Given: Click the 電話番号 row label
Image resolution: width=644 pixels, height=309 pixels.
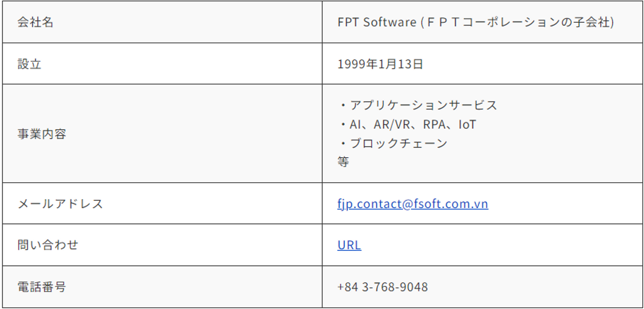Looking at the screenshot, I should [42, 287].
